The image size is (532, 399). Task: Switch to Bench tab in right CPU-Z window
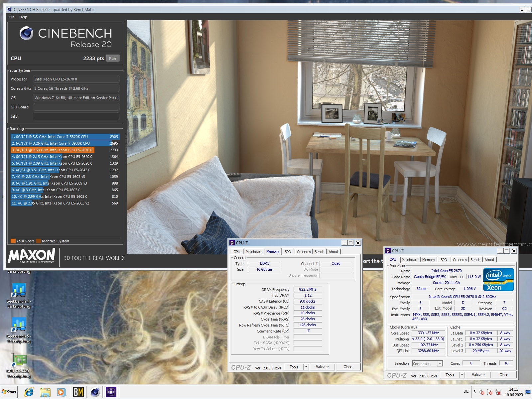point(475,260)
